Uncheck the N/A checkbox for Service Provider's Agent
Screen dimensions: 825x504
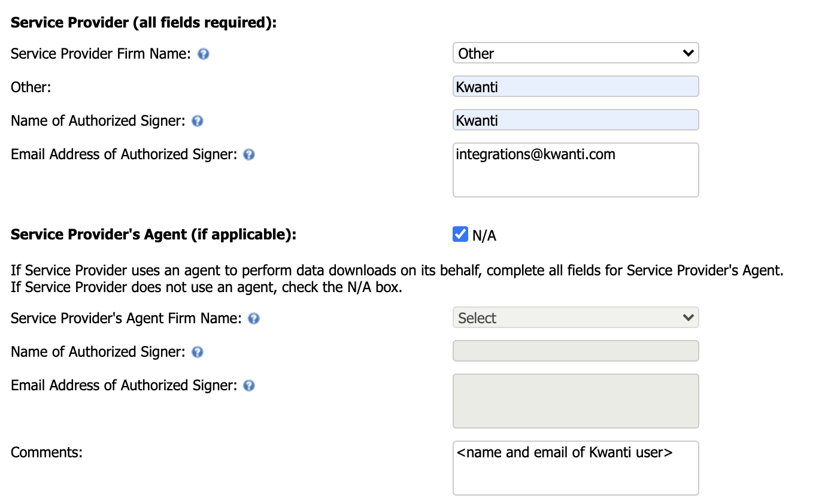pyautogui.click(x=460, y=234)
